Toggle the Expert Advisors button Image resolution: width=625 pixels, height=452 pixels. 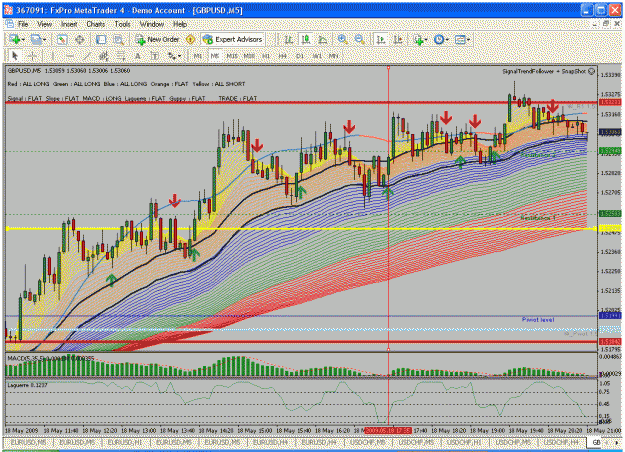point(232,39)
